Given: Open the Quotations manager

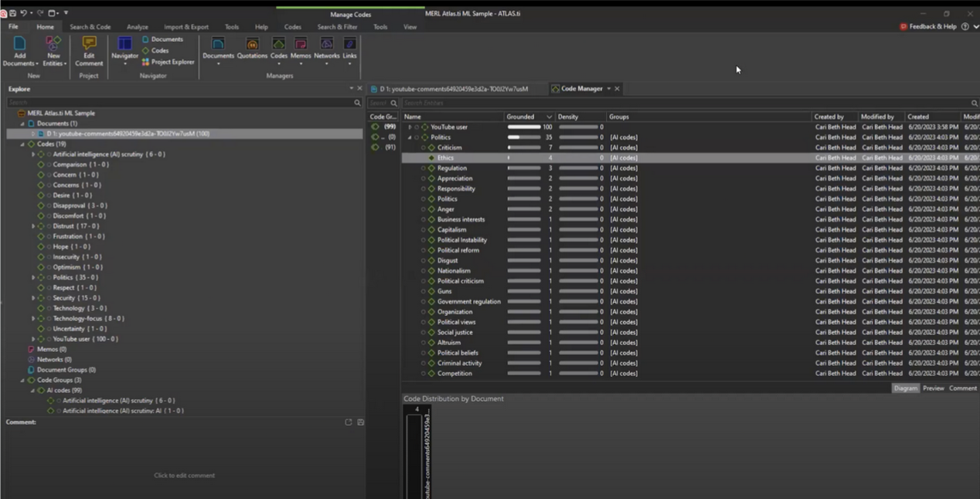Looking at the screenshot, I should [252, 45].
